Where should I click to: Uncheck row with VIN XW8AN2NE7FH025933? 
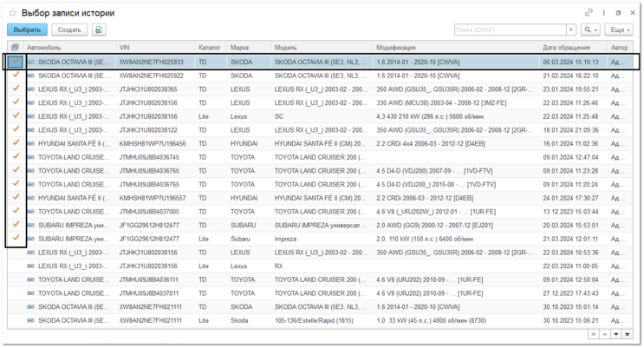click(x=16, y=62)
